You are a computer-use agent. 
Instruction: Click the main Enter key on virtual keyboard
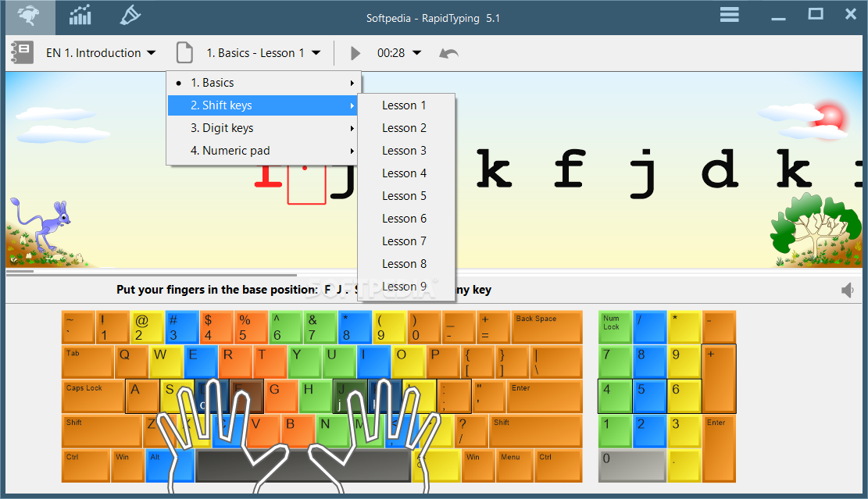coord(545,396)
